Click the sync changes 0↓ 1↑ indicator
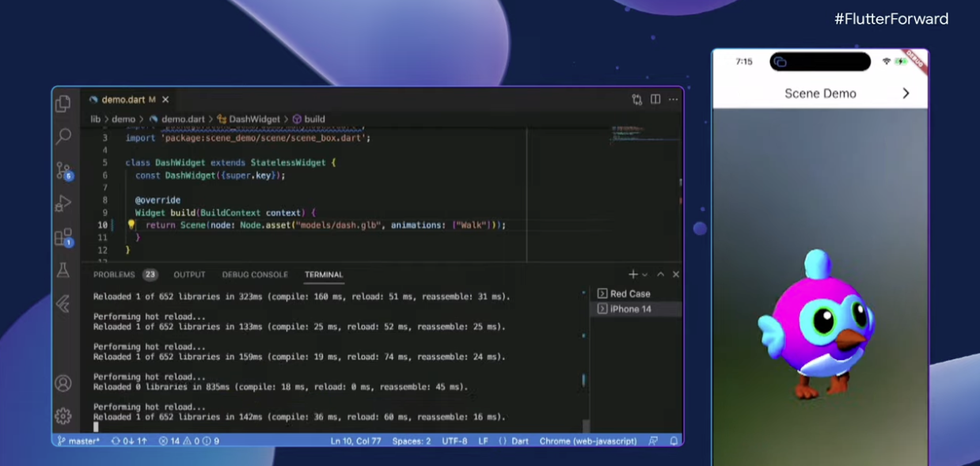980x466 pixels. coord(129,441)
